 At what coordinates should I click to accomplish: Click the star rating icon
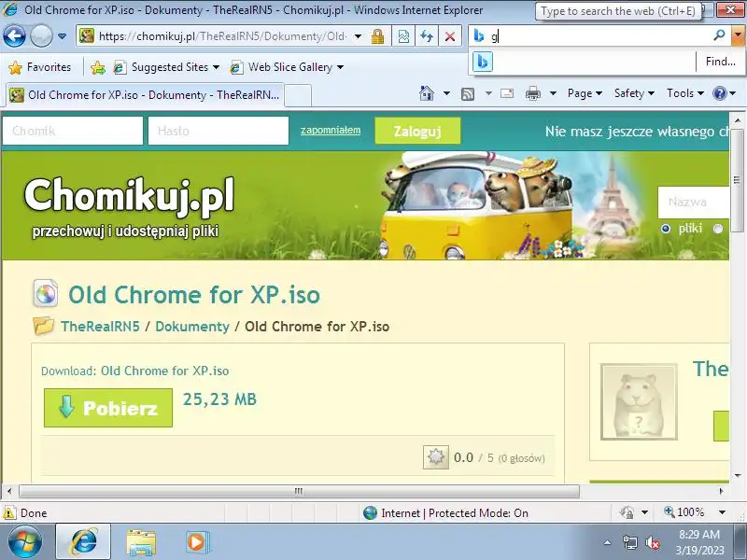(435, 457)
